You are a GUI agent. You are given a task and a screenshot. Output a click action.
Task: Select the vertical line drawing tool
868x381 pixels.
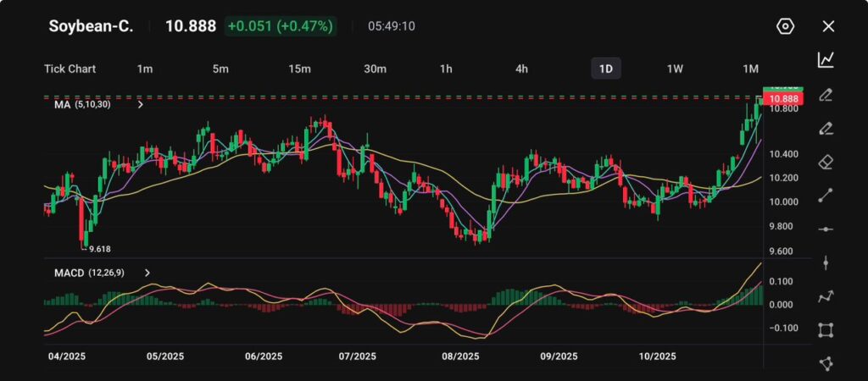coord(826,262)
